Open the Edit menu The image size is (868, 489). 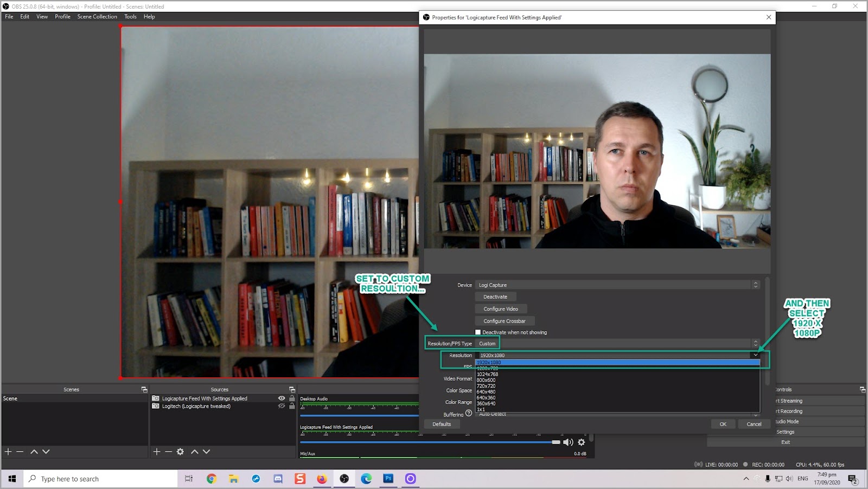[25, 17]
